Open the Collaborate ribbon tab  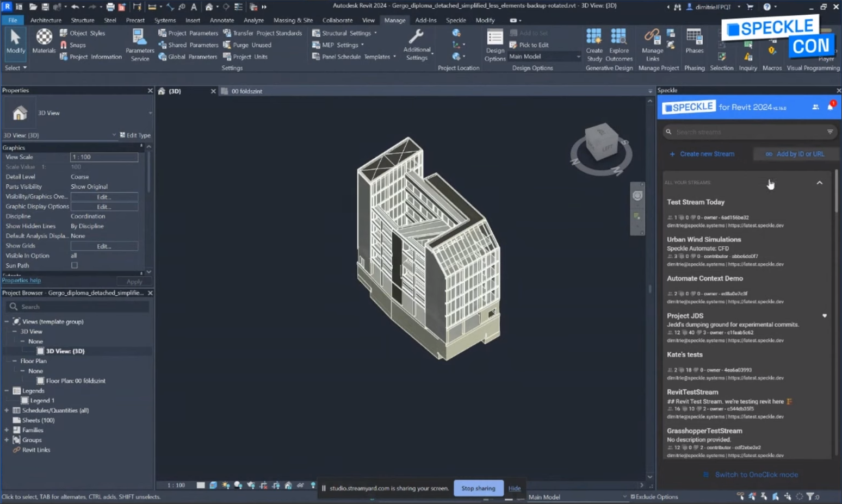click(337, 20)
